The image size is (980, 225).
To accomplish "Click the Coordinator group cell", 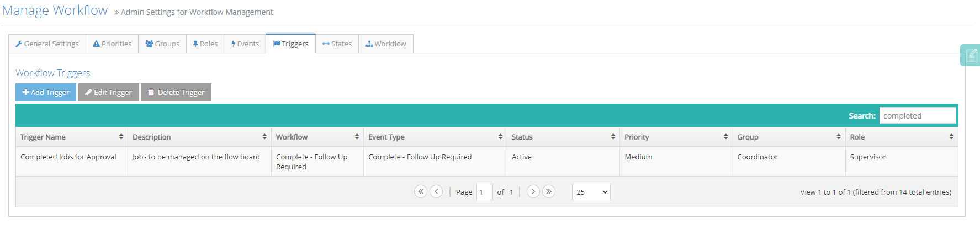I will 789,162.
